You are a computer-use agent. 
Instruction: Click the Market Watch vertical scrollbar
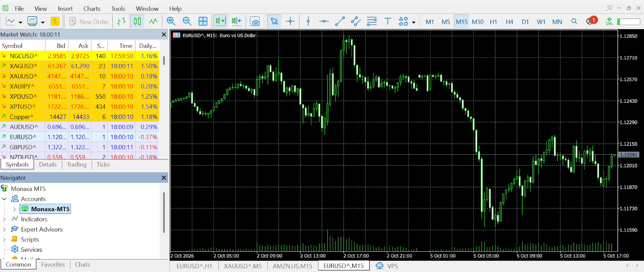[x=164, y=61]
